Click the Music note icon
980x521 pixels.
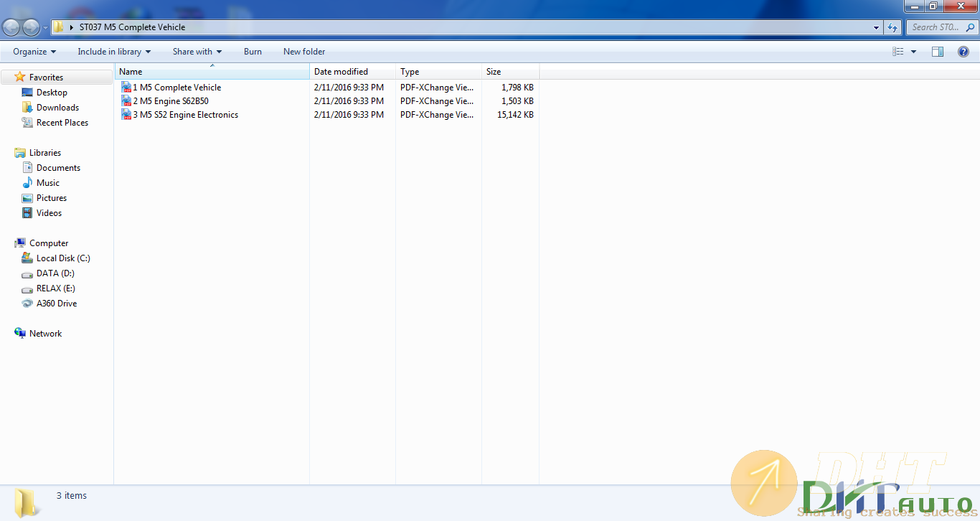[27, 183]
